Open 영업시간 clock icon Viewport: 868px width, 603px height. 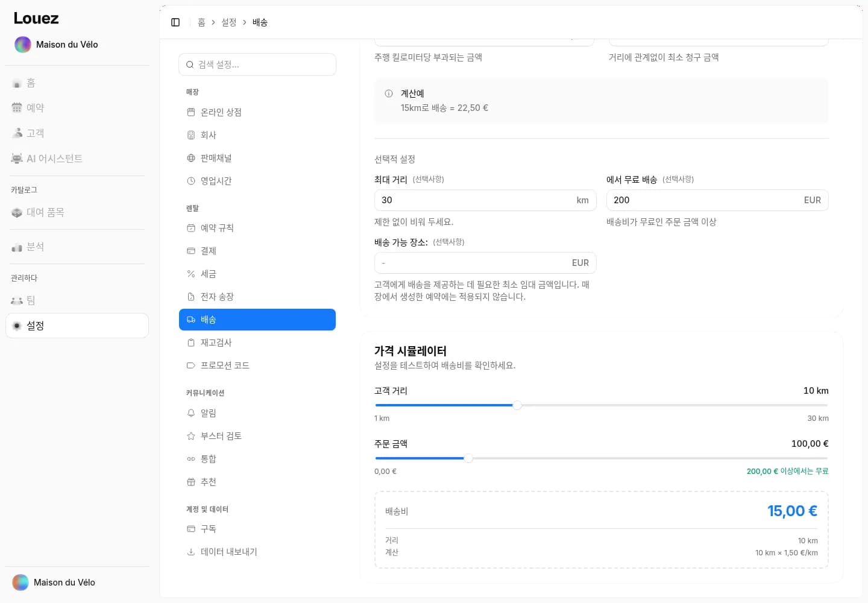(x=191, y=181)
